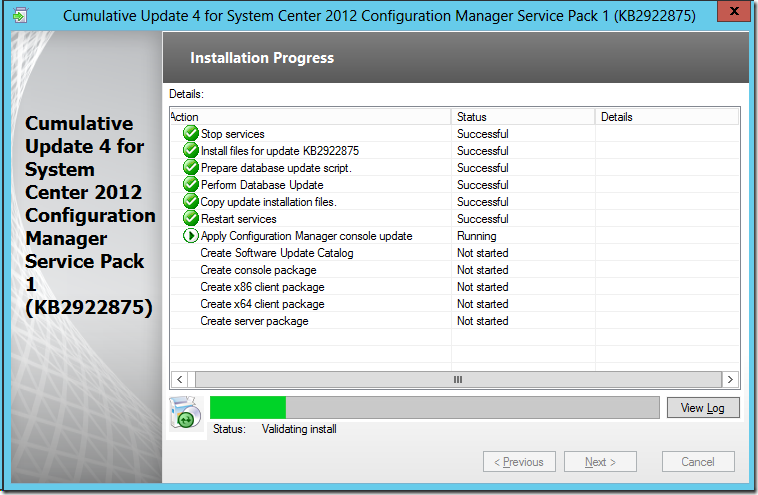This screenshot has height=495, width=758.
Task: Click the green checkmark next to Restart services
Action: [191, 219]
